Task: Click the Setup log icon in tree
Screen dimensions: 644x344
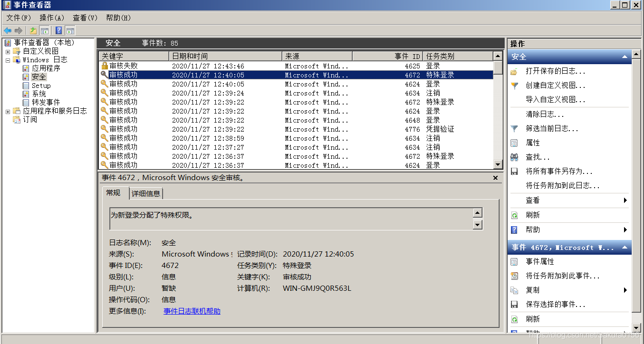Action: click(x=26, y=86)
